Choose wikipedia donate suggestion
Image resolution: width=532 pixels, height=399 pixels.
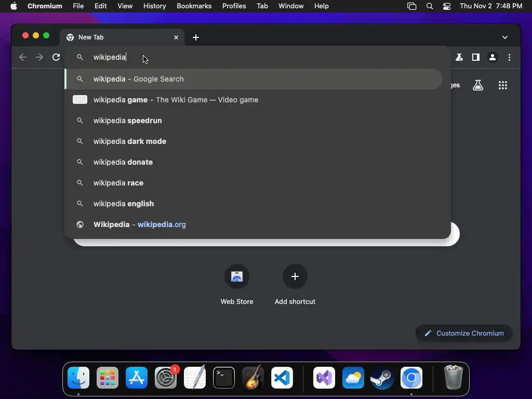[x=254, y=162]
